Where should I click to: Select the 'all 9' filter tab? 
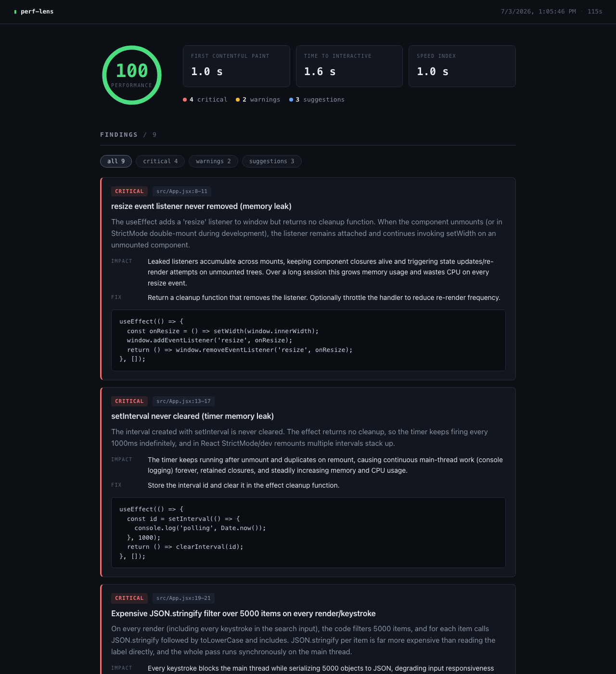(x=116, y=161)
